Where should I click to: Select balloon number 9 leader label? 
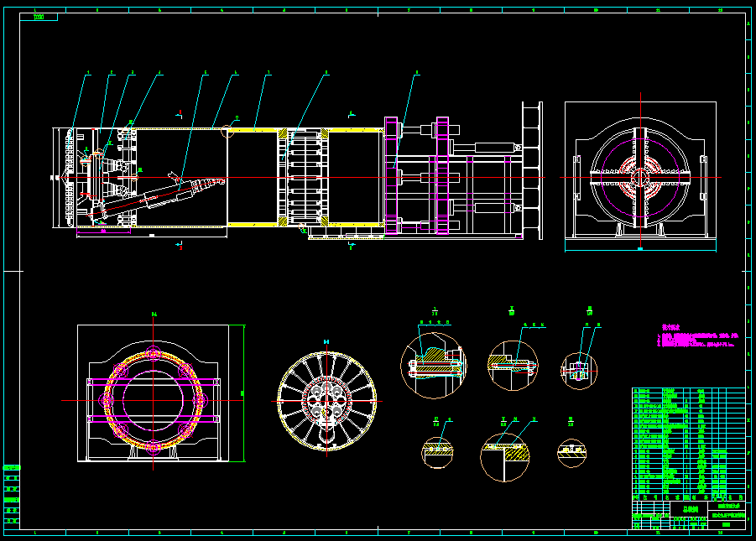tap(416, 73)
